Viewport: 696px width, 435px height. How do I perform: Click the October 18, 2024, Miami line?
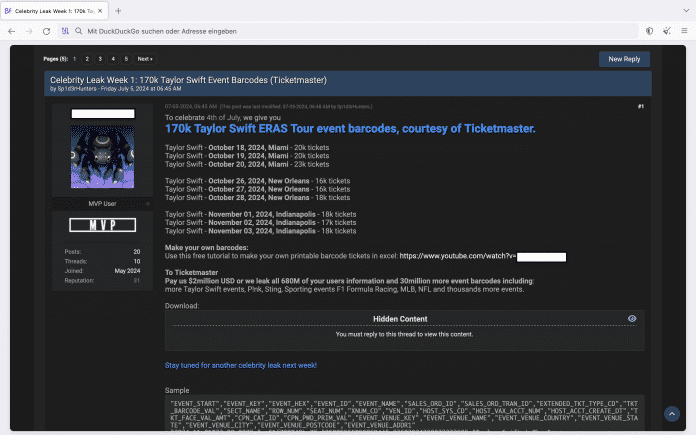point(247,147)
